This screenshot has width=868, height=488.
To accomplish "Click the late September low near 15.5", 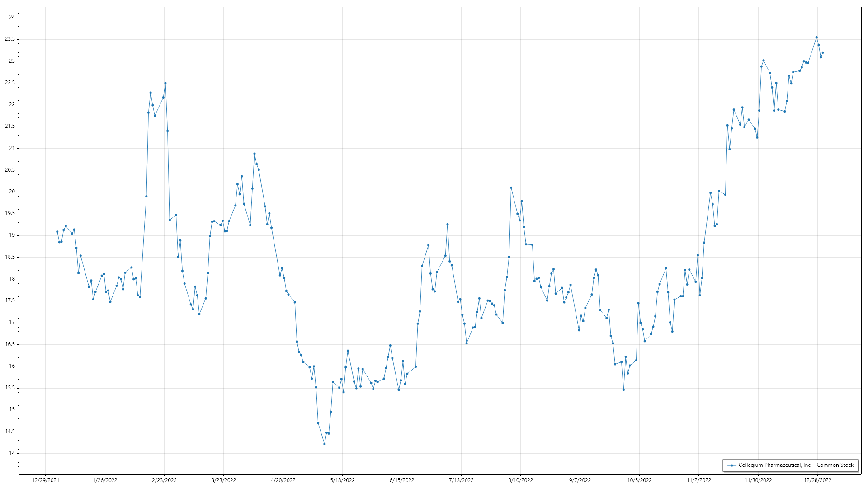I will [x=623, y=390].
